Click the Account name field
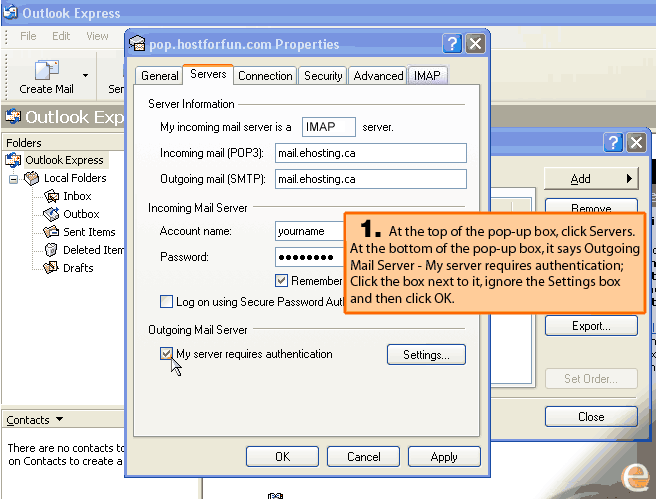The width and height of the screenshot is (657, 500). (x=310, y=231)
